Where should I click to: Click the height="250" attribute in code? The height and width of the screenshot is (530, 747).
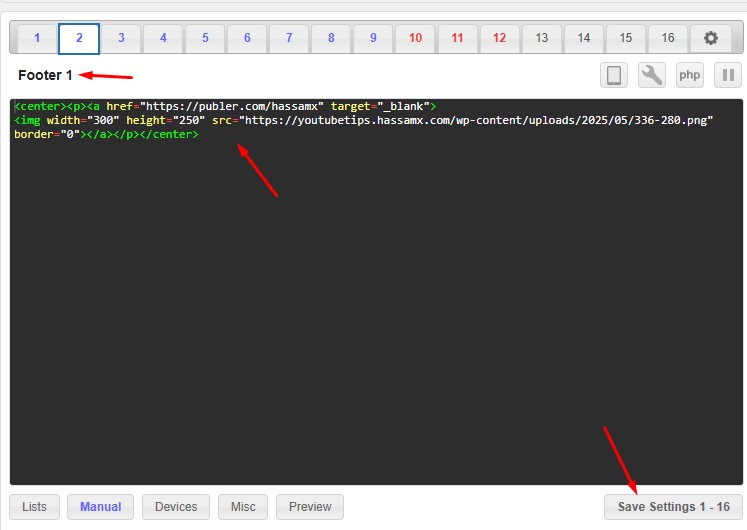[x=165, y=120]
